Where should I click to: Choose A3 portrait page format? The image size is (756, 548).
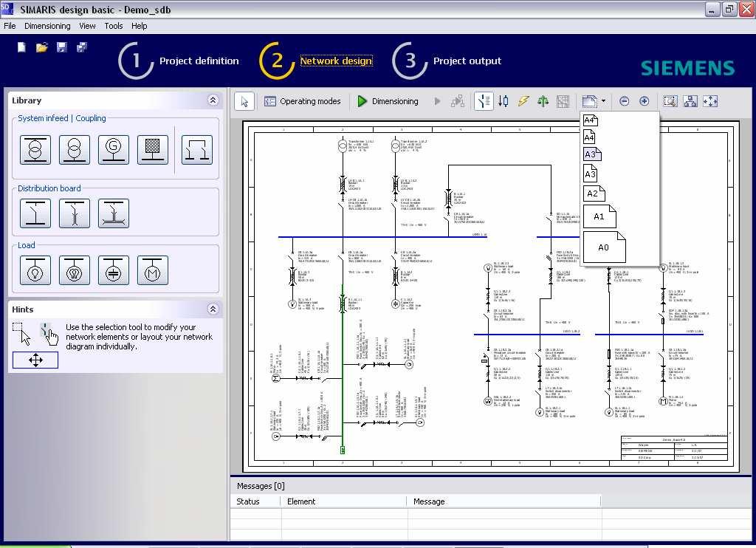click(x=590, y=174)
